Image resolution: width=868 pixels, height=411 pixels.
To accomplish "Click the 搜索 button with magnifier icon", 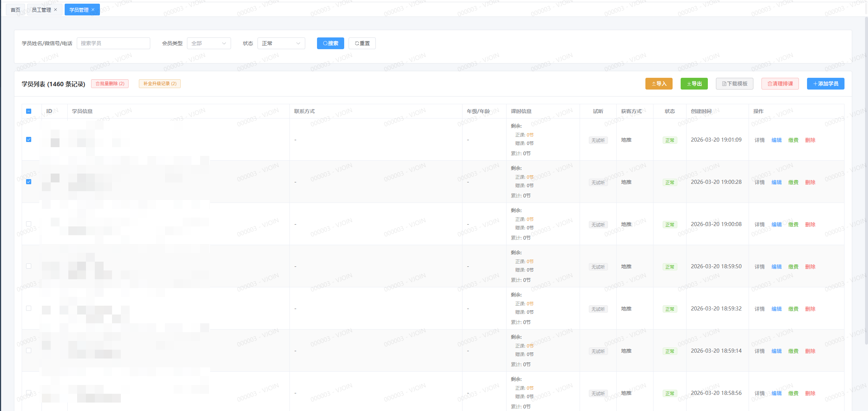I will [330, 43].
